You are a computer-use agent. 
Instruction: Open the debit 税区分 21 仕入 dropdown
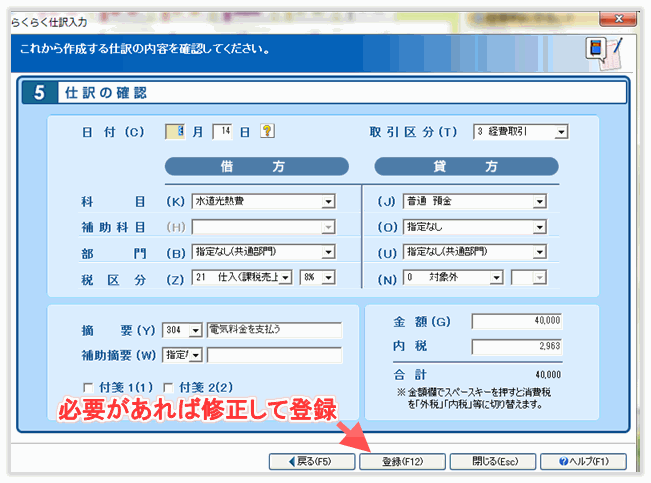(x=285, y=277)
